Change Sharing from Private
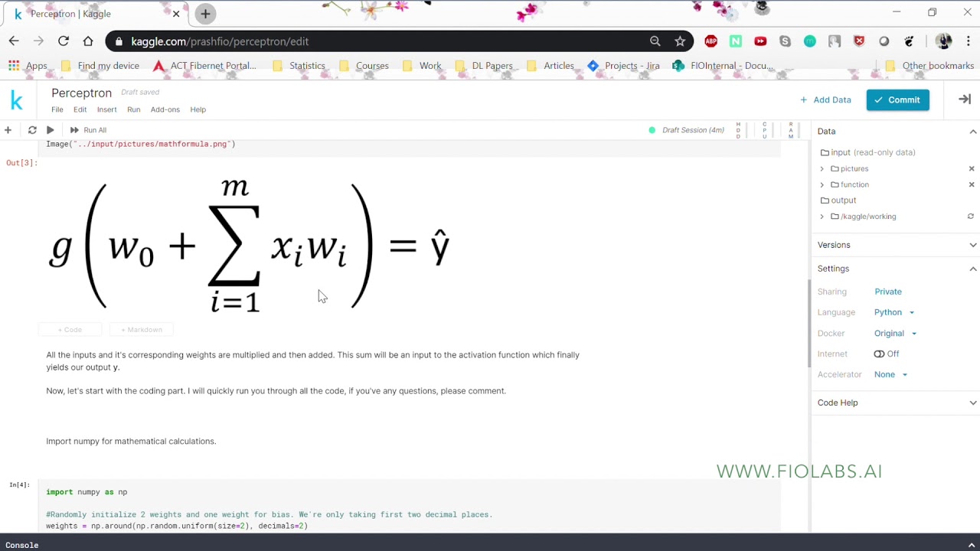 click(x=888, y=292)
